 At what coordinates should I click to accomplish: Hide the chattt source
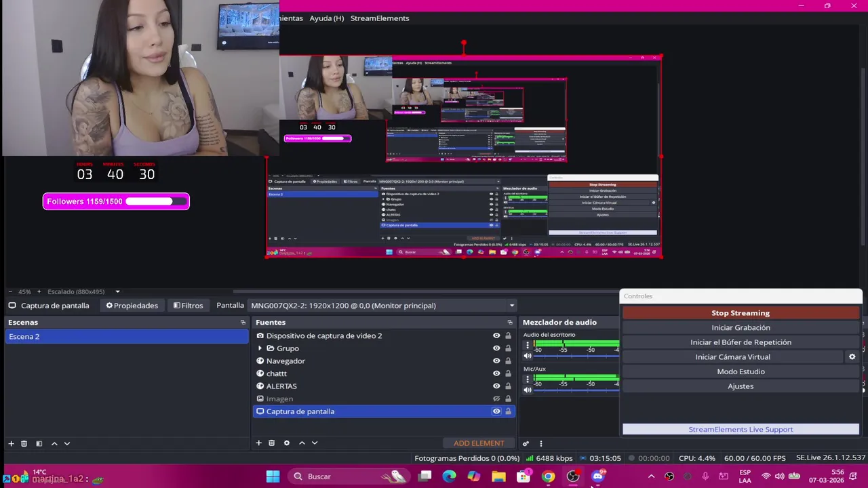pos(496,373)
